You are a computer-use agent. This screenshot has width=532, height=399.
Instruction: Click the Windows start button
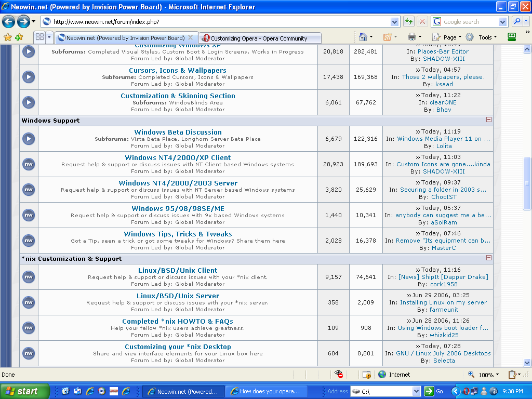point(25,391)
